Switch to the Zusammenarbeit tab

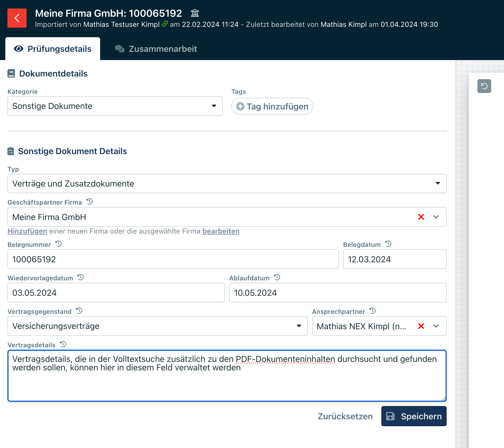156,49
